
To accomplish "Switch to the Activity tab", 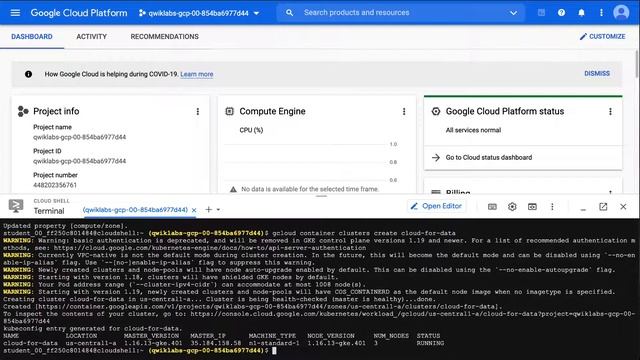I will (91, 37).
